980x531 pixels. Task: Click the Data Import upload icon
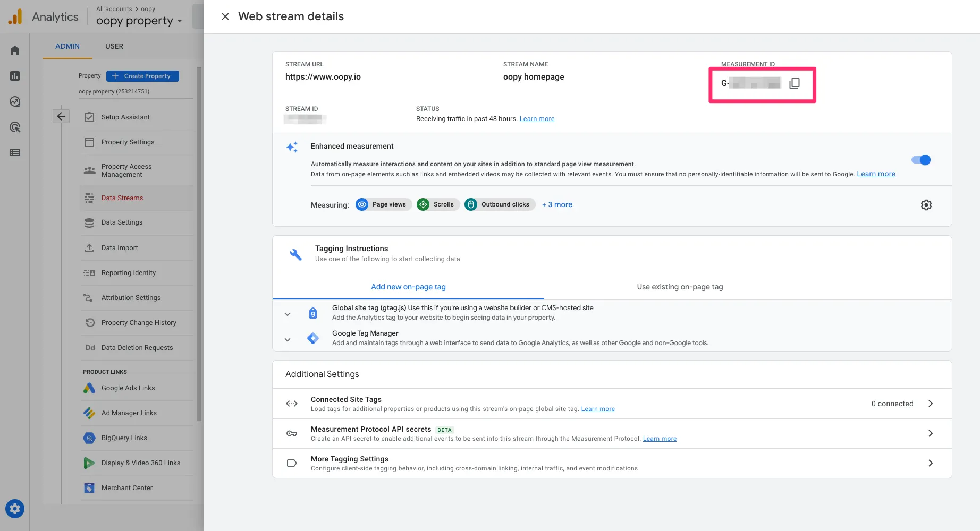pos(89,248)
